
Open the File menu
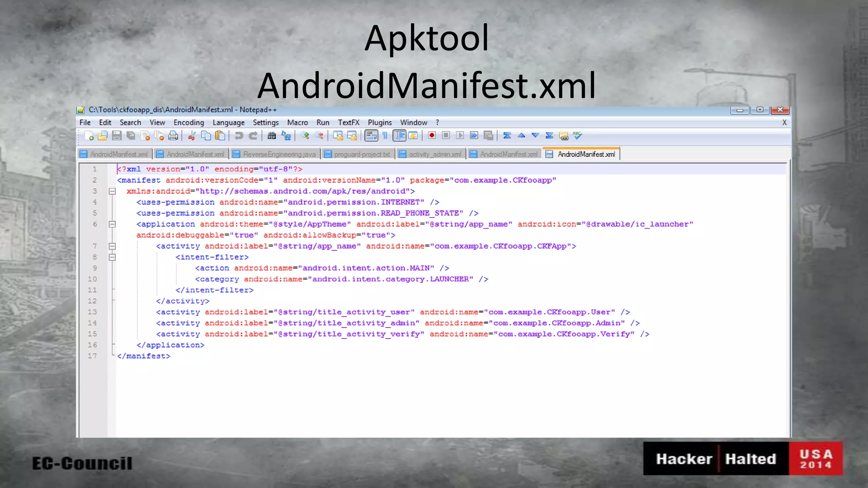85,122
